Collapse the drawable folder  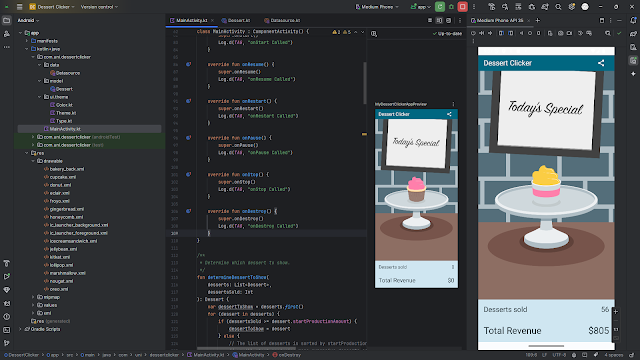pos(33,161)
